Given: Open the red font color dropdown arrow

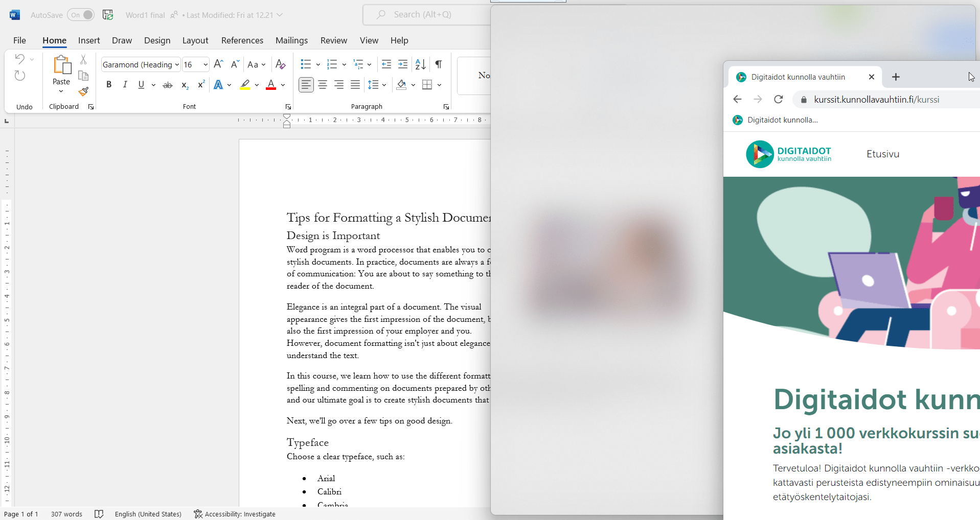Looking at the screenshot, I should (x=283, y=85).
